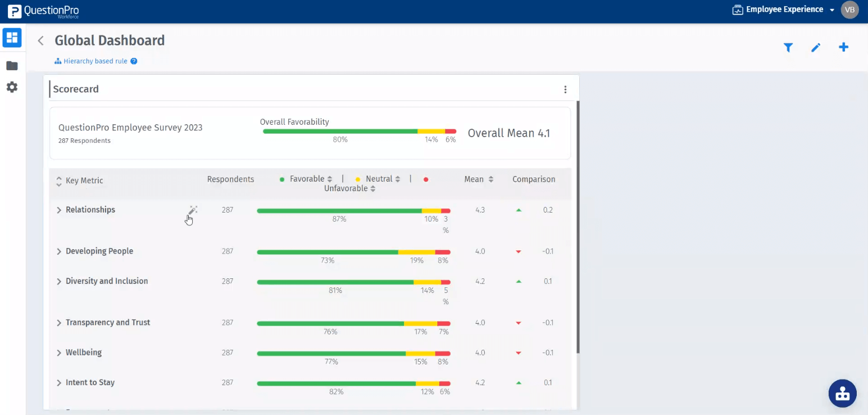The height and width of the screenshot is (415, 868).
Task: Open the folder icon in sidebar
Action: point(12,66)
